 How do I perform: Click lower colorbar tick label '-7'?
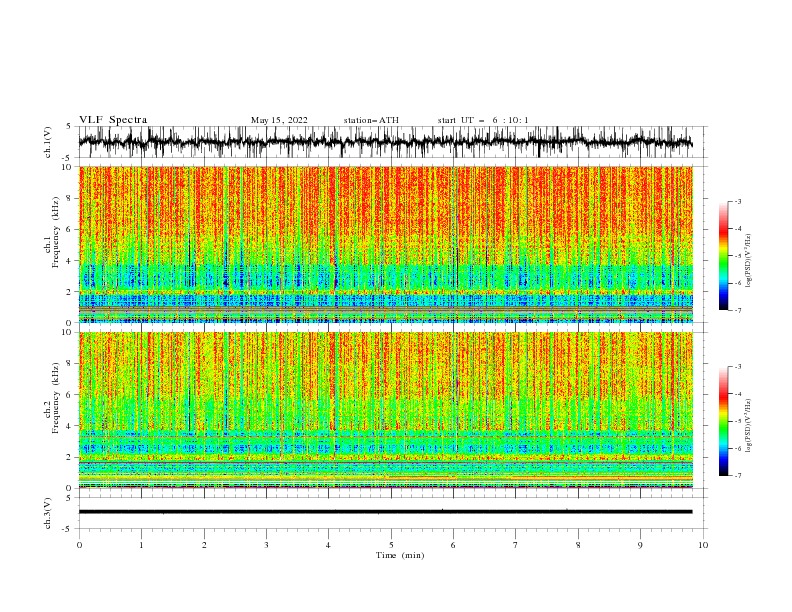(738, 476)
